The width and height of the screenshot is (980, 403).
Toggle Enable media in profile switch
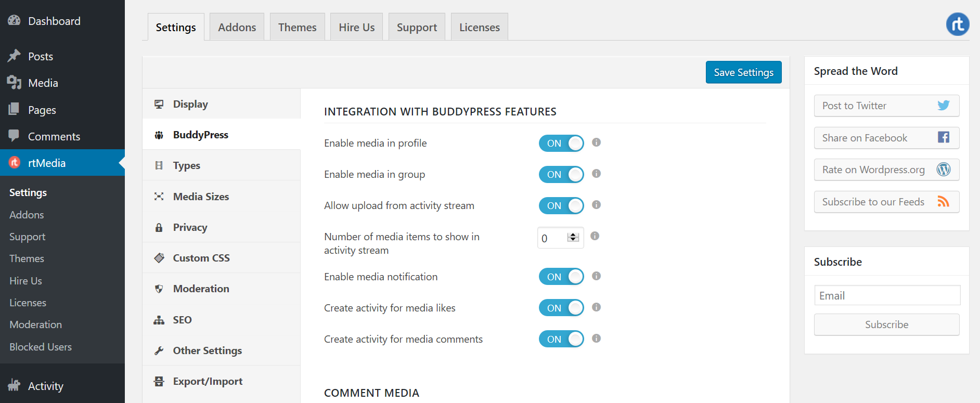coord(561,143)
